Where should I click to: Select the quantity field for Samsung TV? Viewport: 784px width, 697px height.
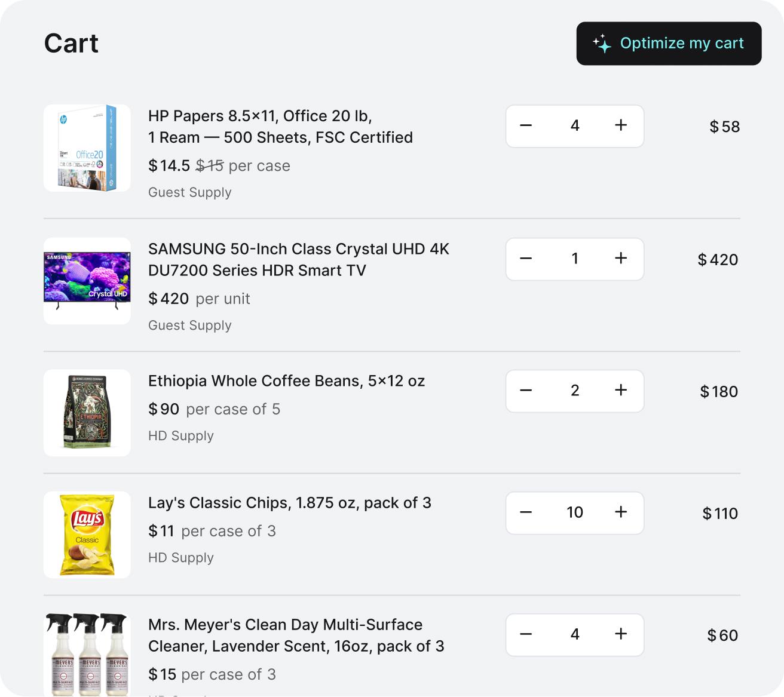[x=574, y=259]
